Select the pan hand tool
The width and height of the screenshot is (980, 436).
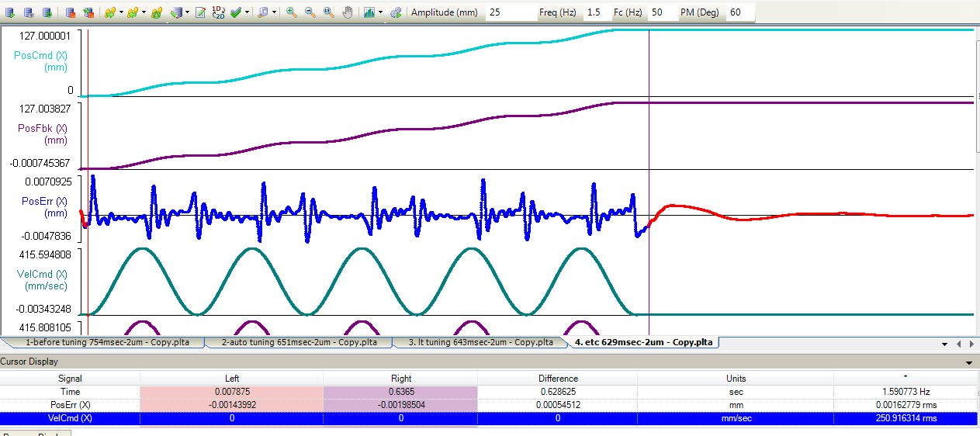(x=348, y=12)
